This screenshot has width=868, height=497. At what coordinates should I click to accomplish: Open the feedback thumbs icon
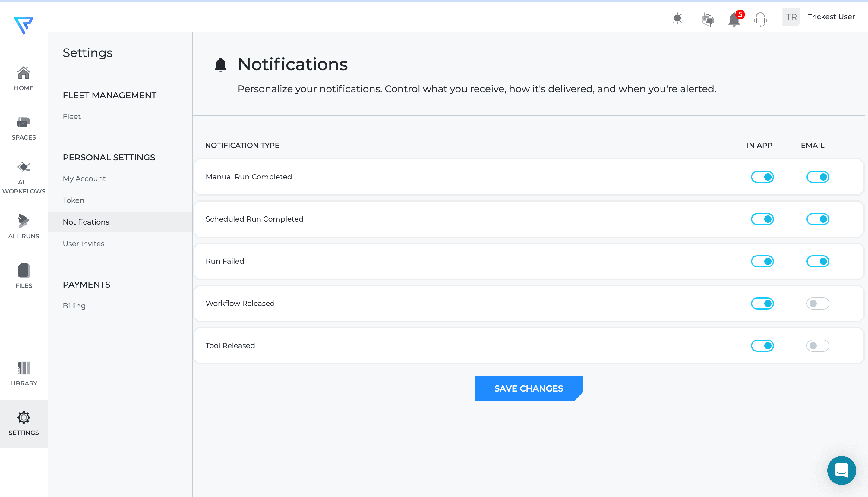click(x=708, y=19)
